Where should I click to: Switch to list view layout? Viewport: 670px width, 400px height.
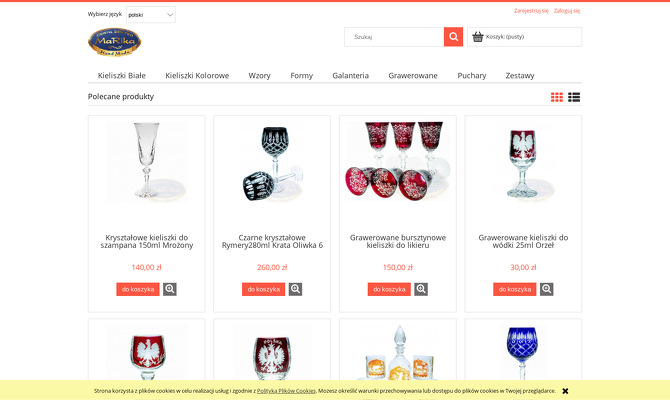(x=574, y=97)
